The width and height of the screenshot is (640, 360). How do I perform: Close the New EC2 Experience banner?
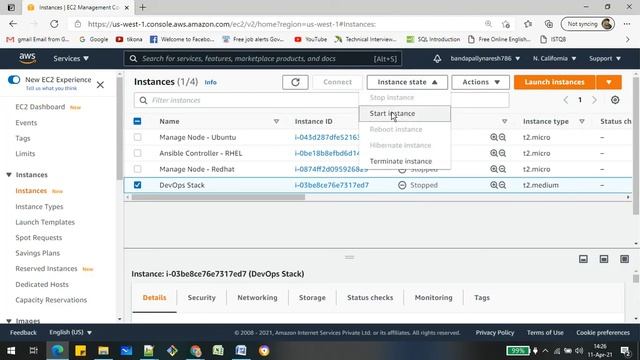[100, 85]
